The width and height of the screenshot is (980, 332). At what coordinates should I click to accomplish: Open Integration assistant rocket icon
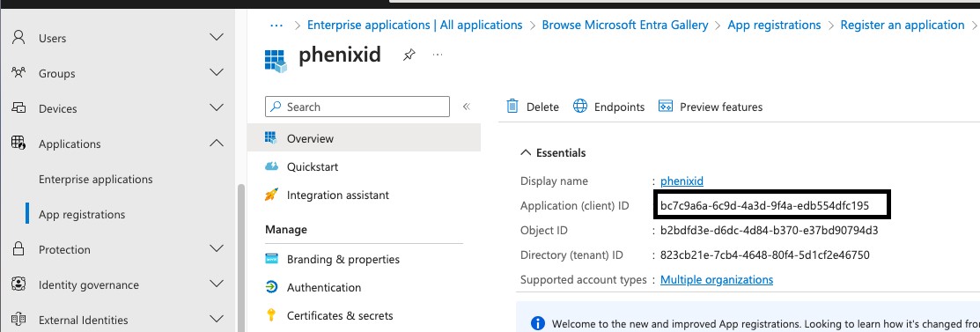click(x=271, y=196)
